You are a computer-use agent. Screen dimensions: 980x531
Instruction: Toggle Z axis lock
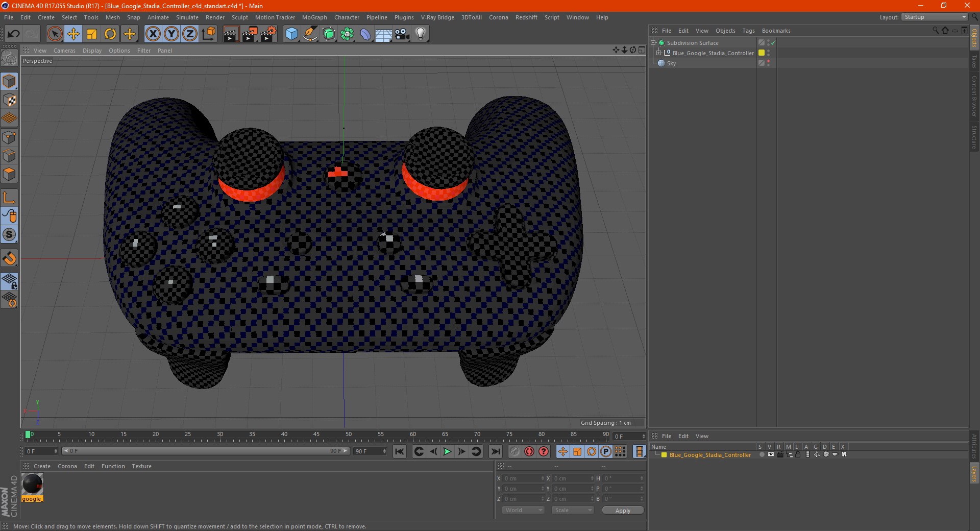pos(190,34)
